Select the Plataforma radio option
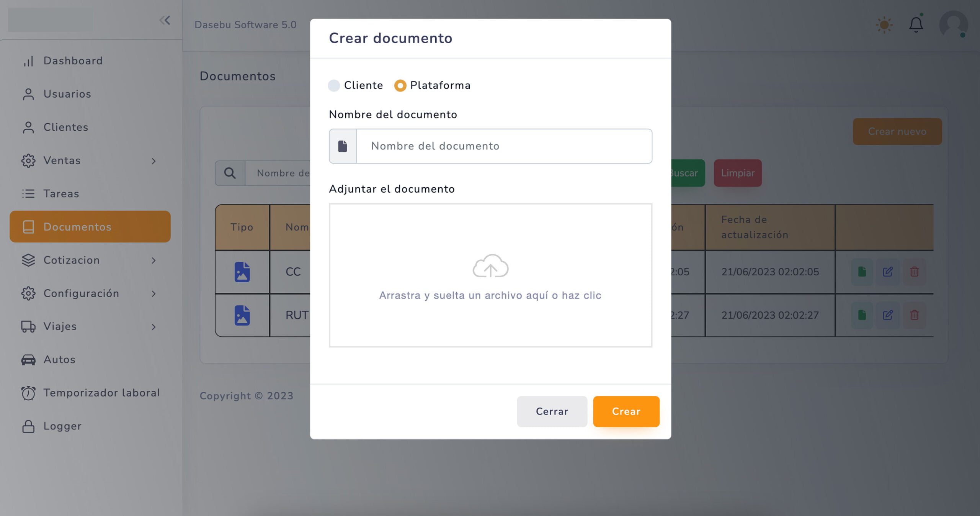Image resolution: width=980 pixels, height=516 pixels. click(x=400, y=85)
